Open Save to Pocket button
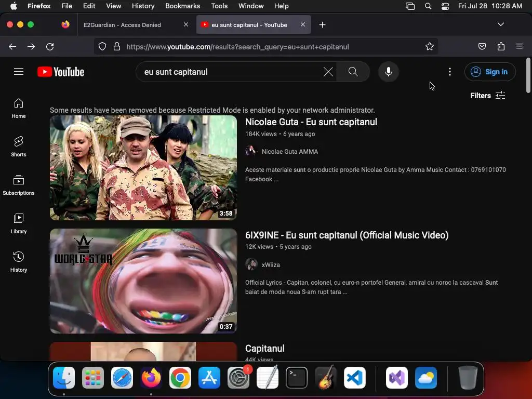The height and width of the screenshot is (399, 532). [482, 46]
